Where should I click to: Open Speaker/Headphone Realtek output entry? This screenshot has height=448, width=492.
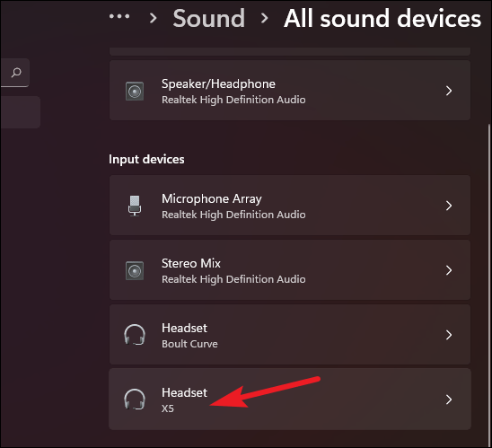(290, 91)
